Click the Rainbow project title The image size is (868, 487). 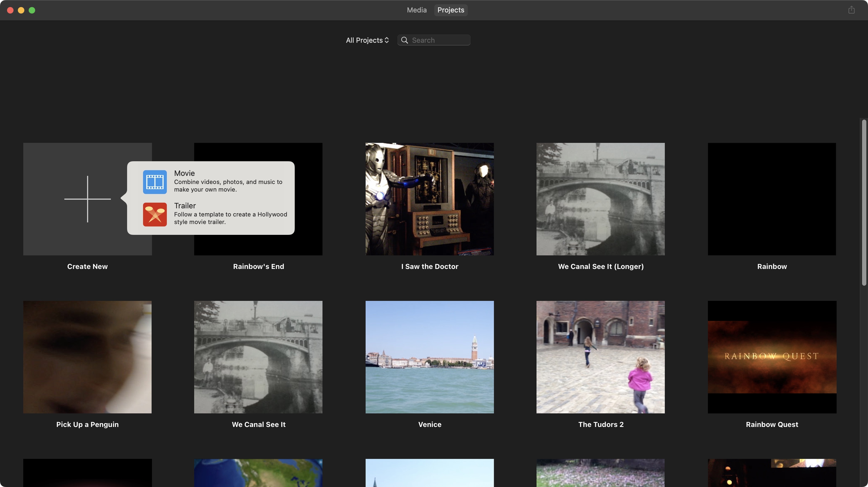coord(772,266)
